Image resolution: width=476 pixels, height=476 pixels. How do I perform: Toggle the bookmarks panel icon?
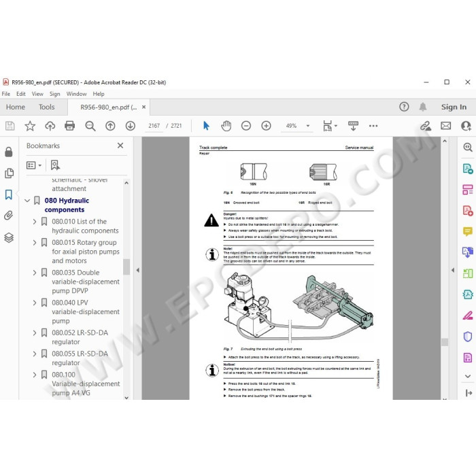point(9,194)
